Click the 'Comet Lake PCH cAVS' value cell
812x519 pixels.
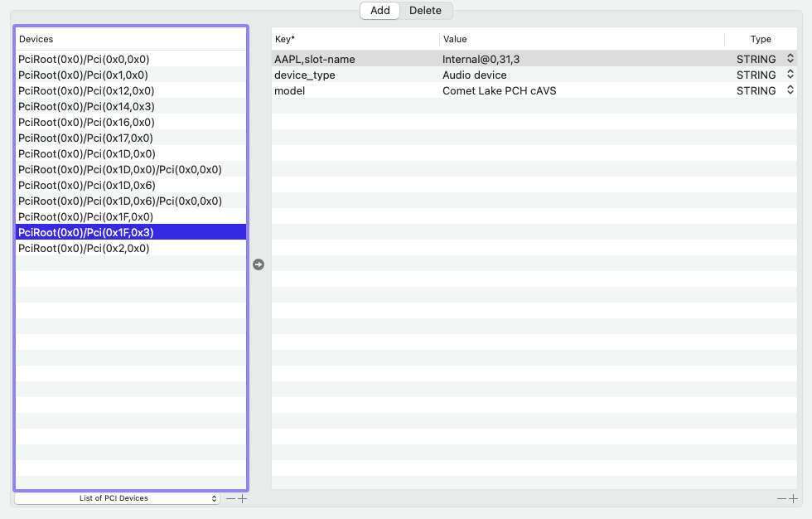[x=499, y=90]
